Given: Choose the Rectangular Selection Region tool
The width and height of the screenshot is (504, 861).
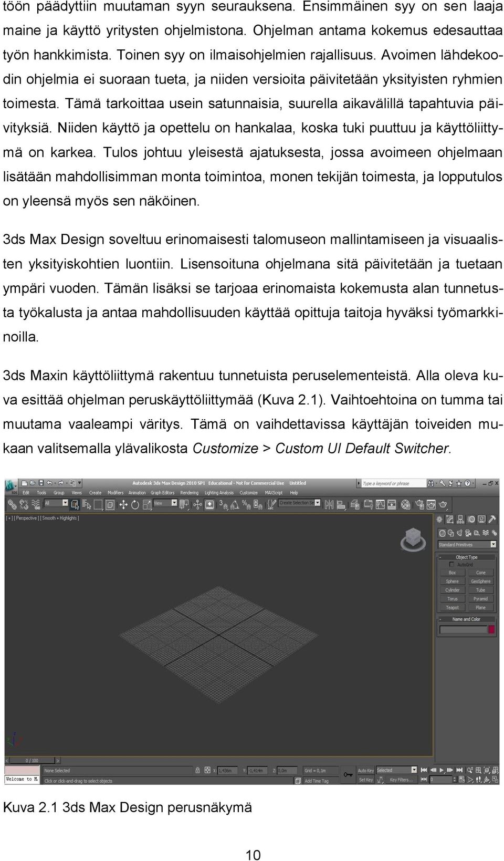Looking at the screenshot, I should [x=98, y=505].
